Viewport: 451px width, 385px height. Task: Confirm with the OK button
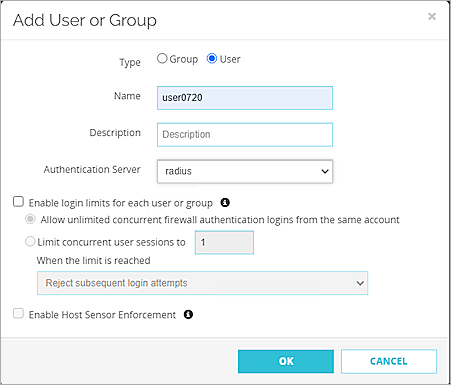286,361
